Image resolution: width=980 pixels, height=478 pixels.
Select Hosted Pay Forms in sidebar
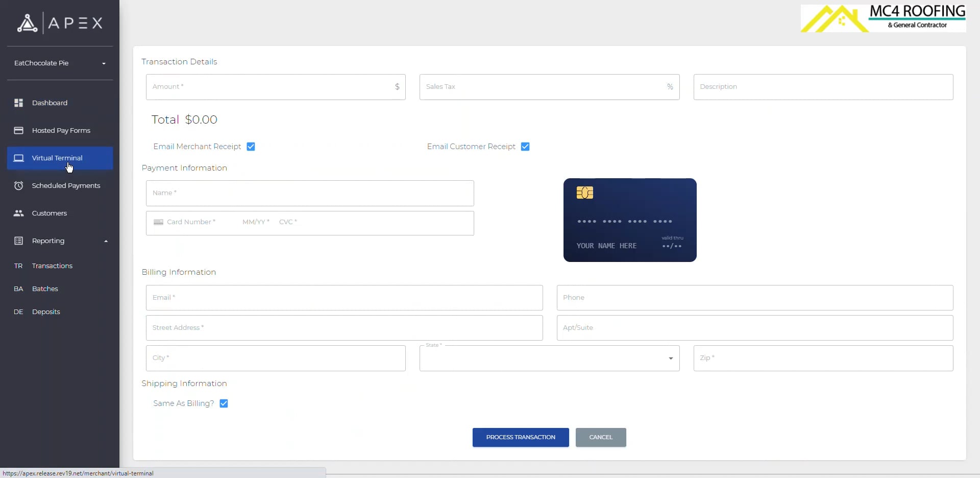tap(61, 130)
